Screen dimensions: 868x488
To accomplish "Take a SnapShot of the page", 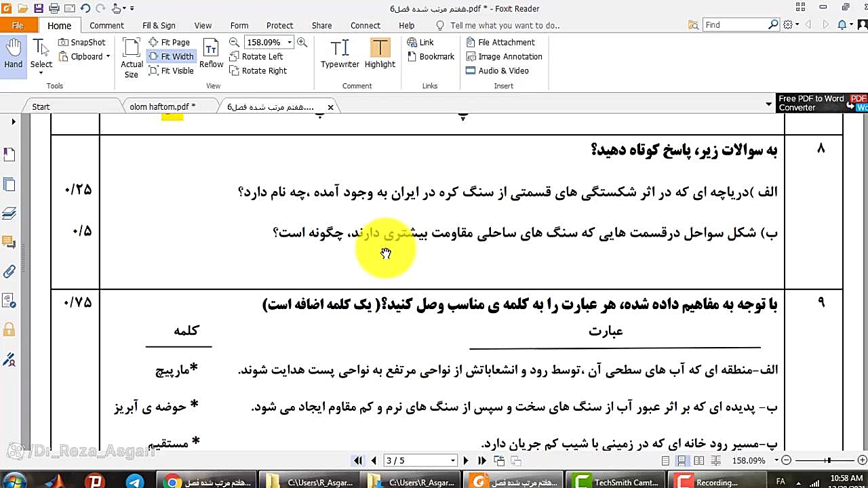I will point(82,42).
